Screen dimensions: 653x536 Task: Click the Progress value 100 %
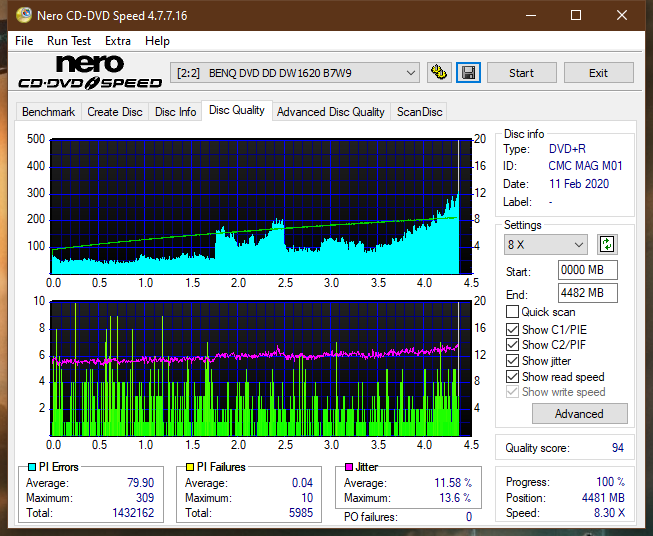click(x=611, y=482)
